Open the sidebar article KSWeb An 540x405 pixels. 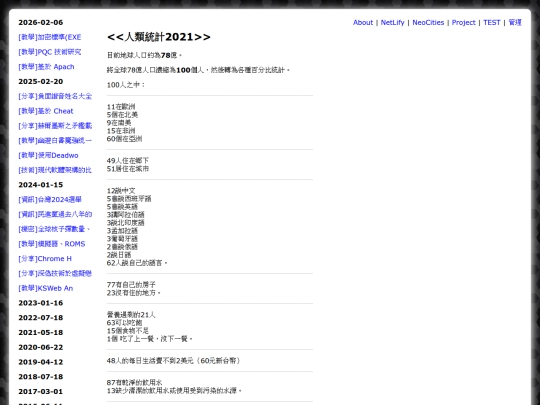45,289
